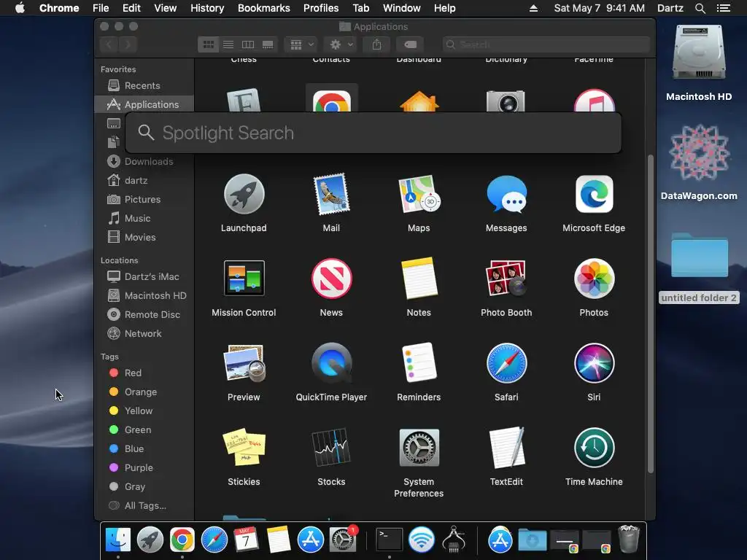
Task: Open the TextEdit app icon
Action: [506, 448]
